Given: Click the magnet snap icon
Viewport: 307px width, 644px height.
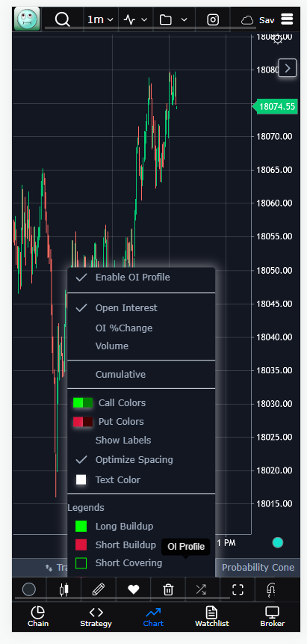Looking at the screenshot, I should pos(271,590).
